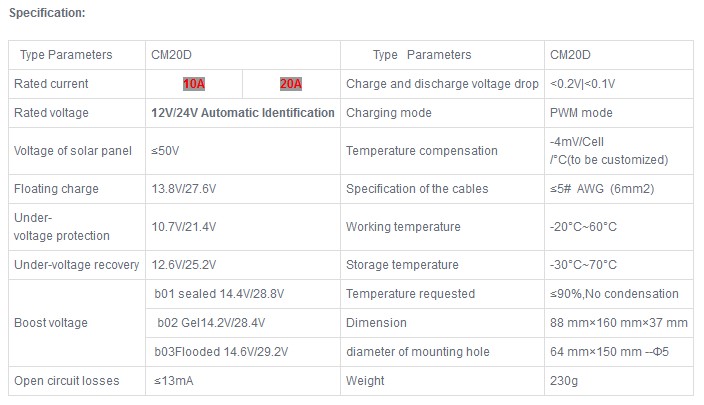Select the Rated voltage label cell

click(x=77, y=113)
